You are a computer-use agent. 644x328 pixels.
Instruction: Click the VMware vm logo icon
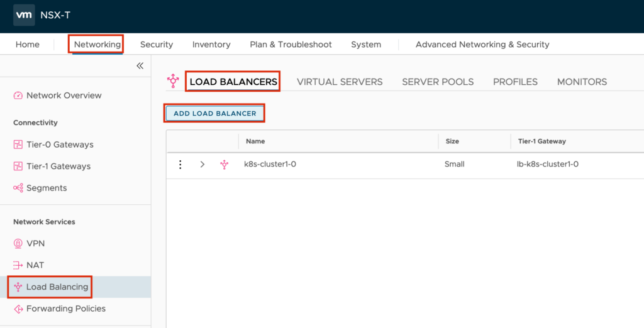24,16
